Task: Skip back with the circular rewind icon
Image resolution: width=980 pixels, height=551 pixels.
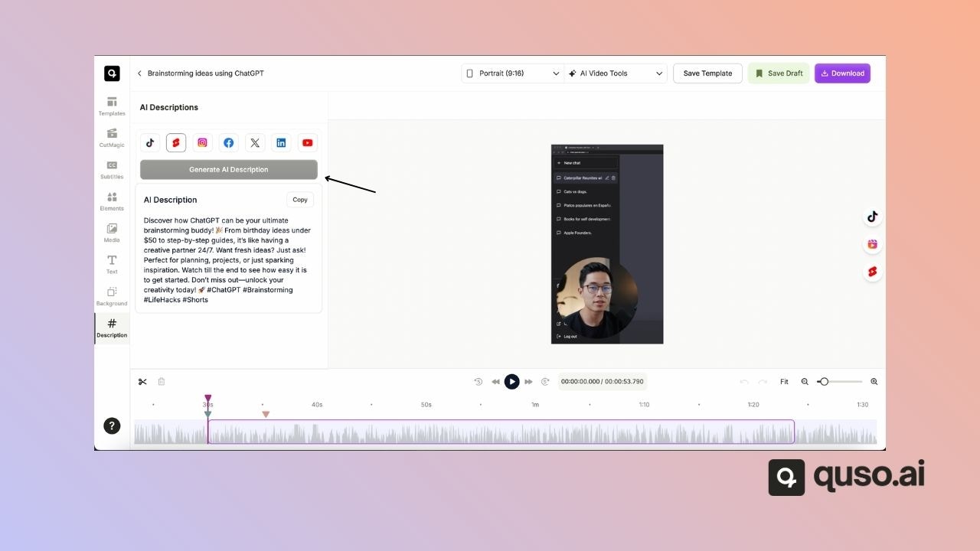Action: click(x=479, y=381)
